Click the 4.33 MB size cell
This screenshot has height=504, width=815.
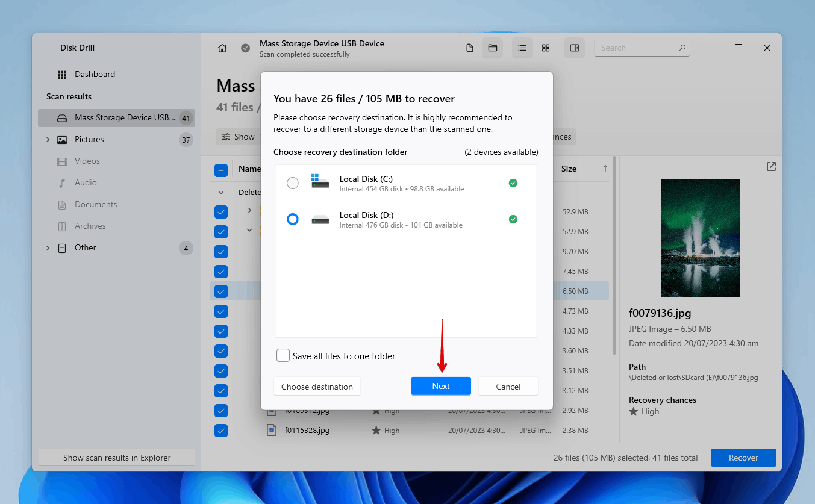click(x=575, y=331)
